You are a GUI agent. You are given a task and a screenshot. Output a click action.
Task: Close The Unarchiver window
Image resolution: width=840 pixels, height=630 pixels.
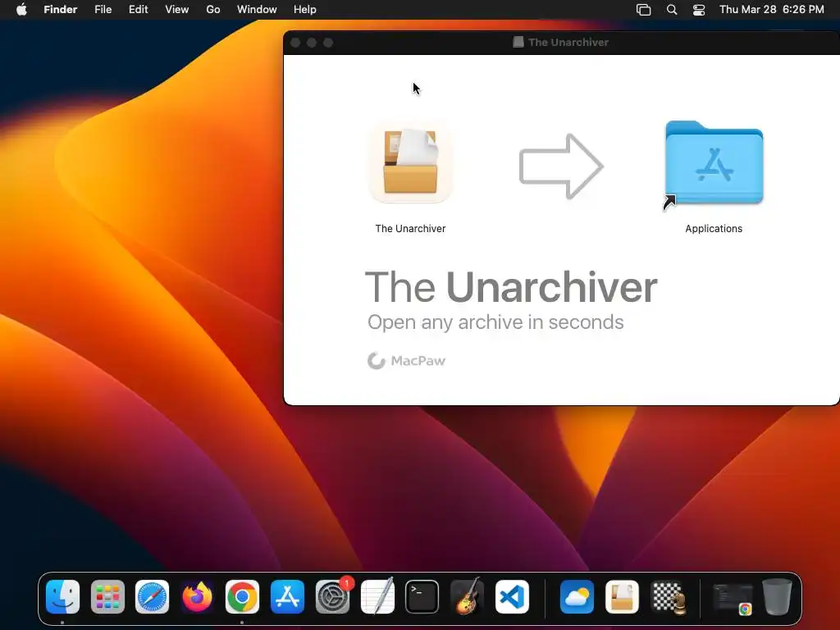coord(295,43)
